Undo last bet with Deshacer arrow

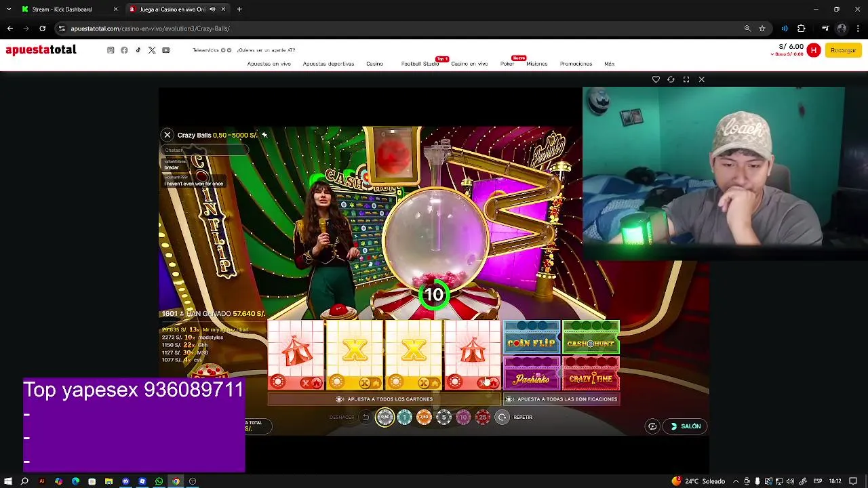[x=366, y=418]
